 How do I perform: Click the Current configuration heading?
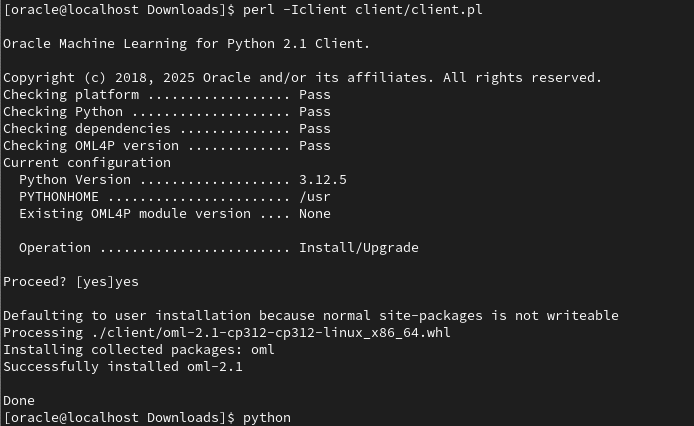coord(87,162)
